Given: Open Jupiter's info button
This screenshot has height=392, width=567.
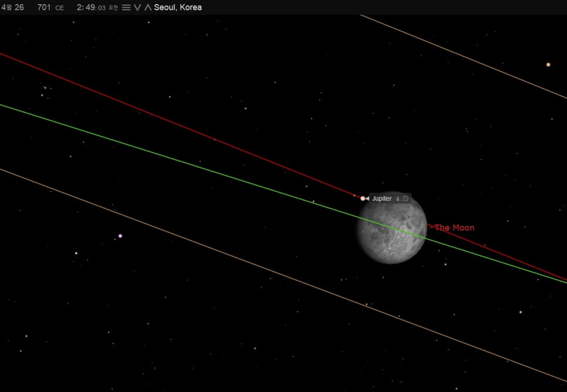Looking at the screenshot, I should [x=398, y=198].
